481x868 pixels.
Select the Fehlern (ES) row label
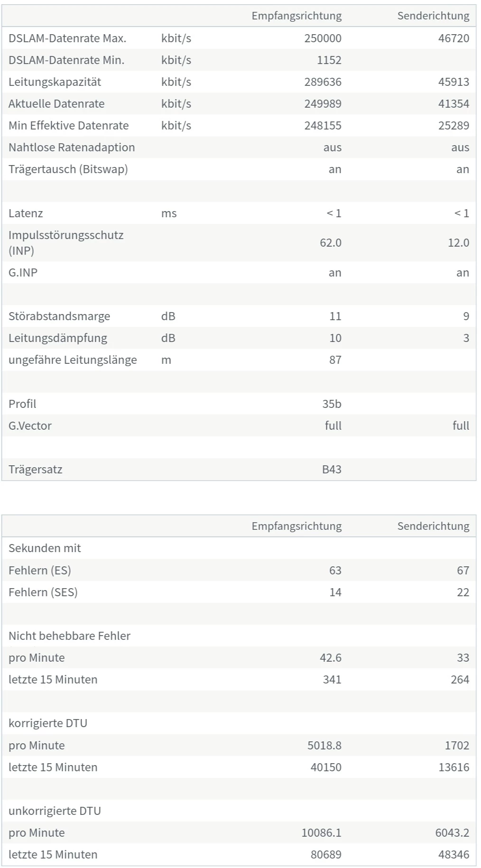pyautogui.click(x=40, y=571)
